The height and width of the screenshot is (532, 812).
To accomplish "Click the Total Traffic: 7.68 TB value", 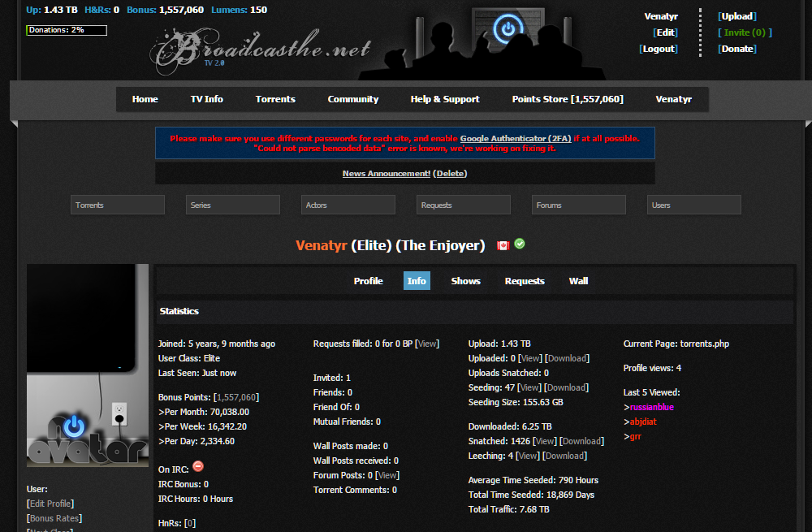I will pos(508,509).
